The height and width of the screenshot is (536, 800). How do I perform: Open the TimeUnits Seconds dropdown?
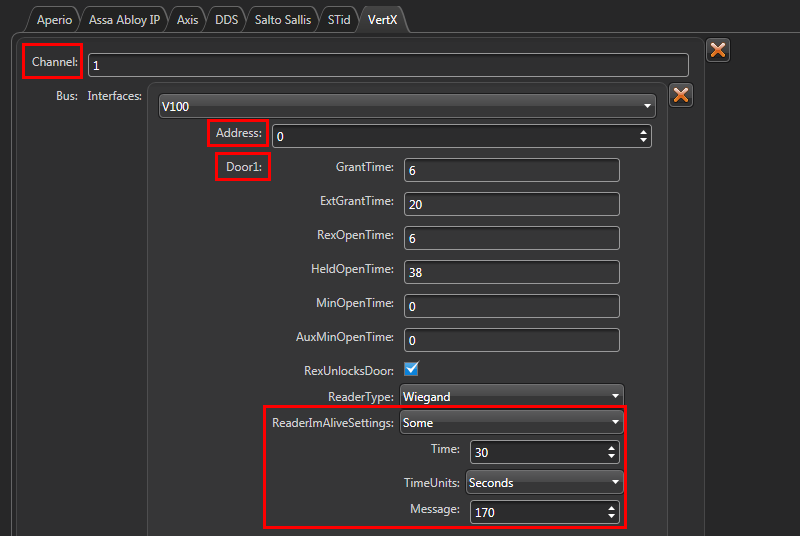point(543,482)
